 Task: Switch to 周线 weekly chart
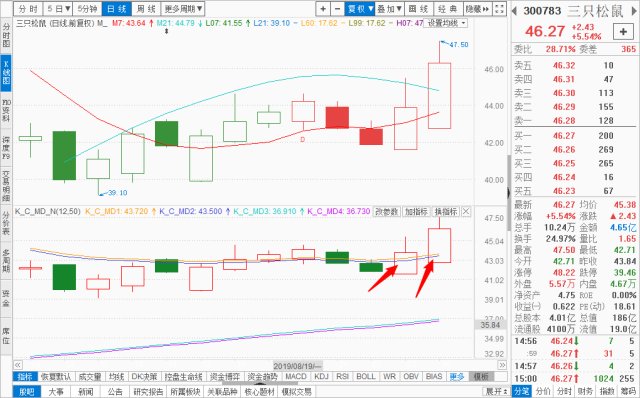[x=146, y=9]
